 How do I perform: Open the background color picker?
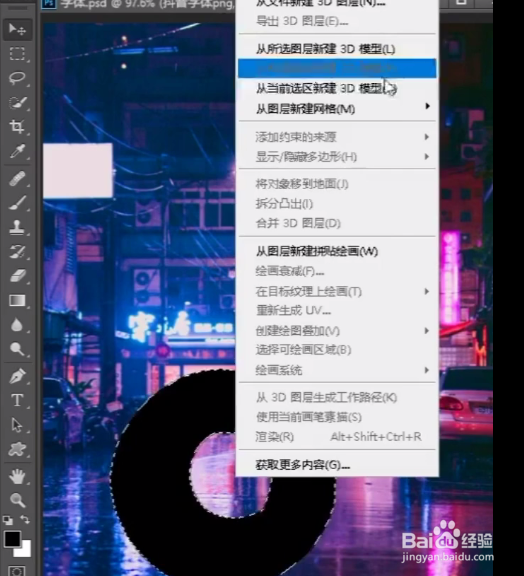point(25,550)
